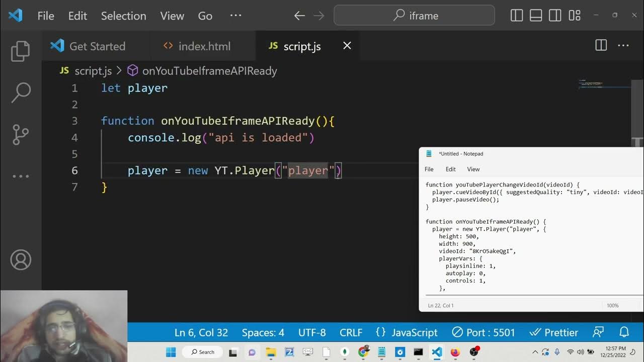Expand additional activity bar views ellipsis

[x=21, y=176]
